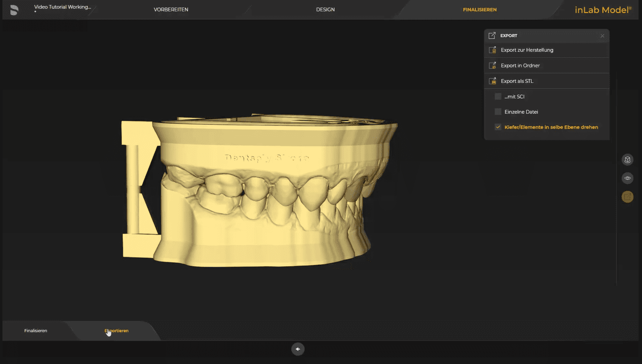Click the inLab application logo top left
This screenshot has width=642, height=364.
(x=14, y=9)
